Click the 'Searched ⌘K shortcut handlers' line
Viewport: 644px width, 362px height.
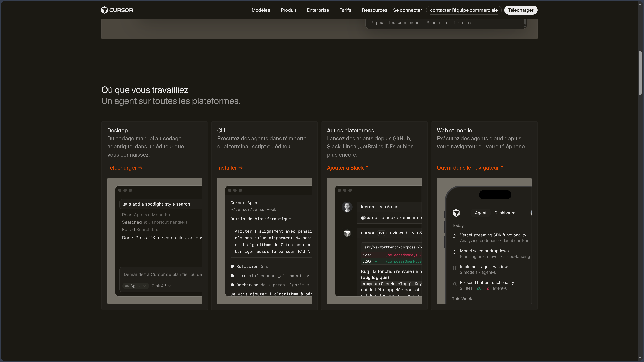155,222
